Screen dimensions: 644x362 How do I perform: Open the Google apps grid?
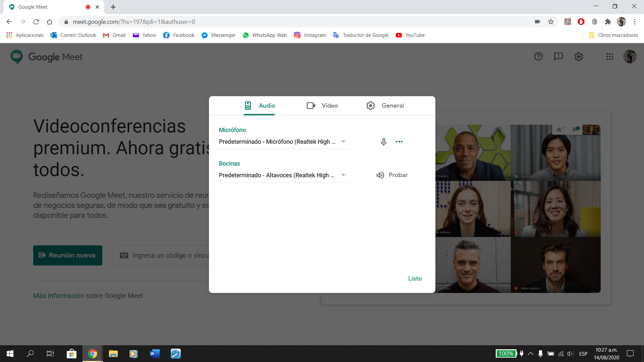click(609, 57)
